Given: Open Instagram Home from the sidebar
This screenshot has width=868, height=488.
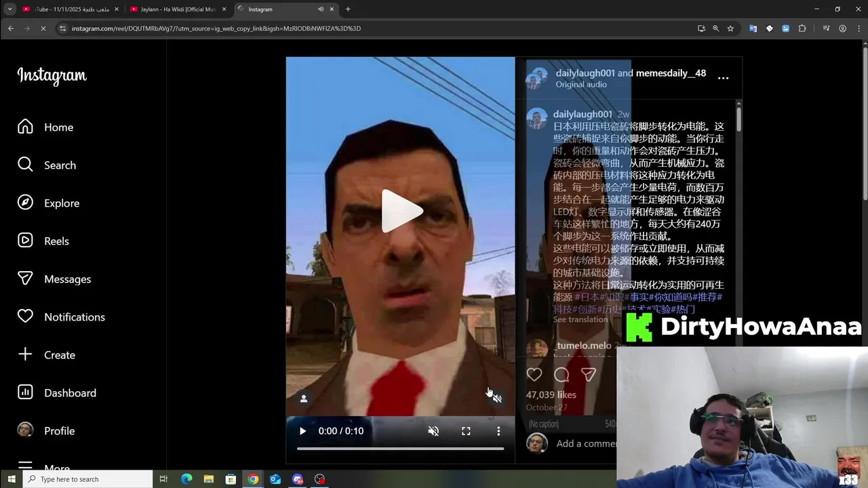Looking at the screenshot, I should [x=45, y=127].
